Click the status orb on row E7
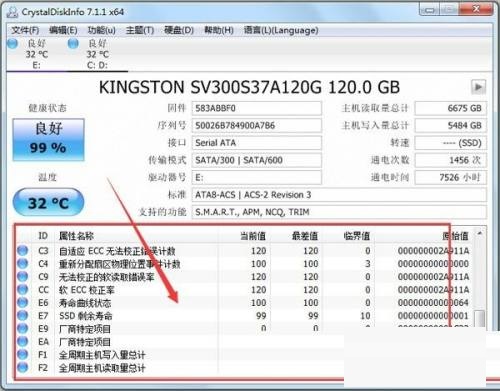Viewport: 500px width, 391px height. 22,315
